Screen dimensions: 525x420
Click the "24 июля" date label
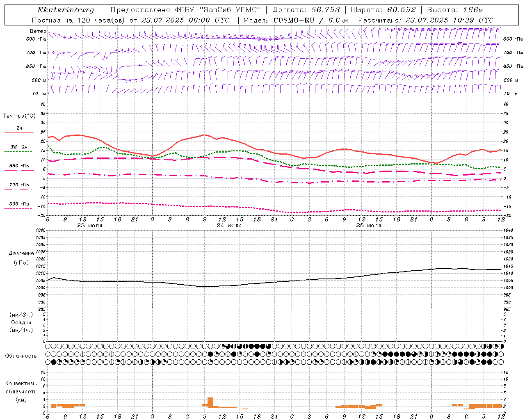(229, 226)
